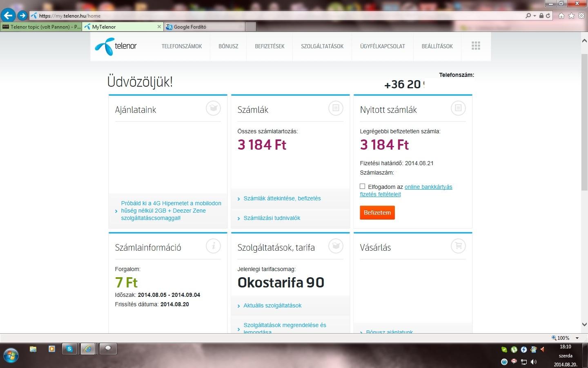Click the Internet Explorer taskbar button
The height and width of the screenshot is (368, 588).
pyautogui.click(x=88, y=349)
